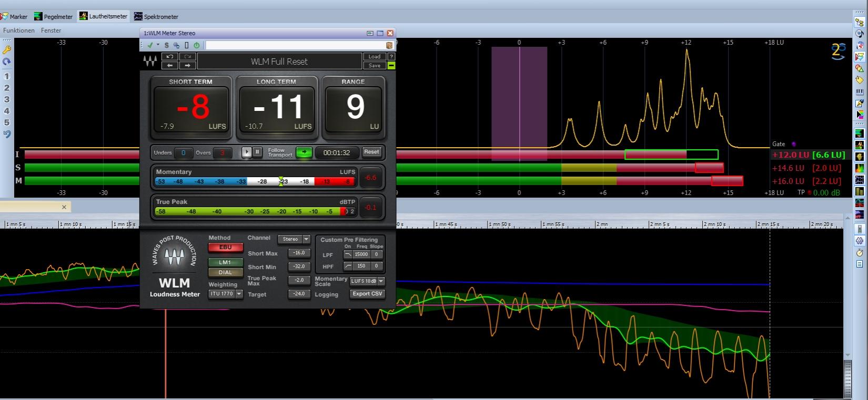The width and height of the screenshot is (868, 400).
Task: Click the Export CSV button
Action: pyautogui.click(x=367, y=294)
